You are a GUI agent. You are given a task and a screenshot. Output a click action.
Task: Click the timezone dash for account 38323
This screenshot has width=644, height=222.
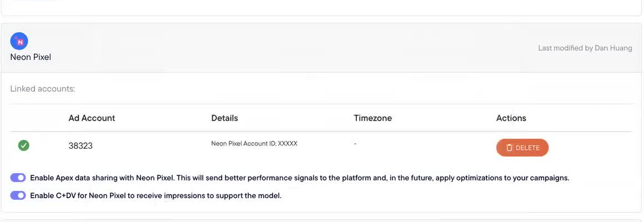tap(355, 144)
